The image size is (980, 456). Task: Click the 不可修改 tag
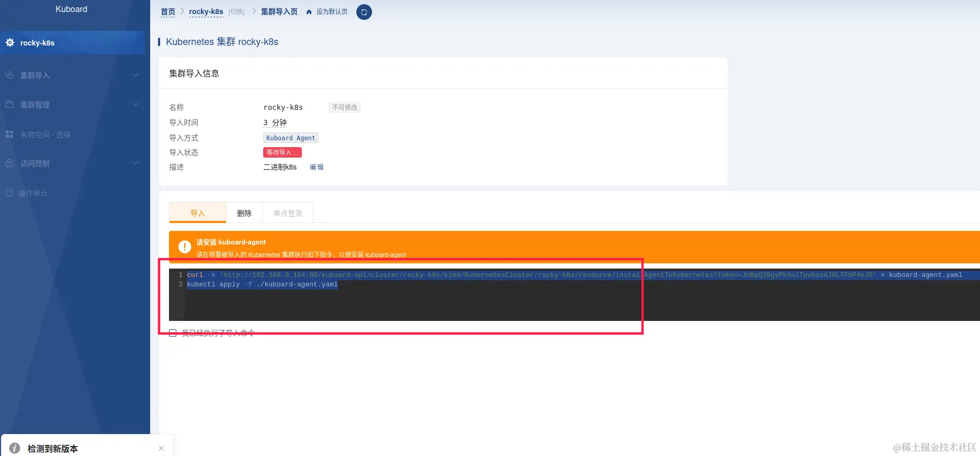tap(345, 107)
